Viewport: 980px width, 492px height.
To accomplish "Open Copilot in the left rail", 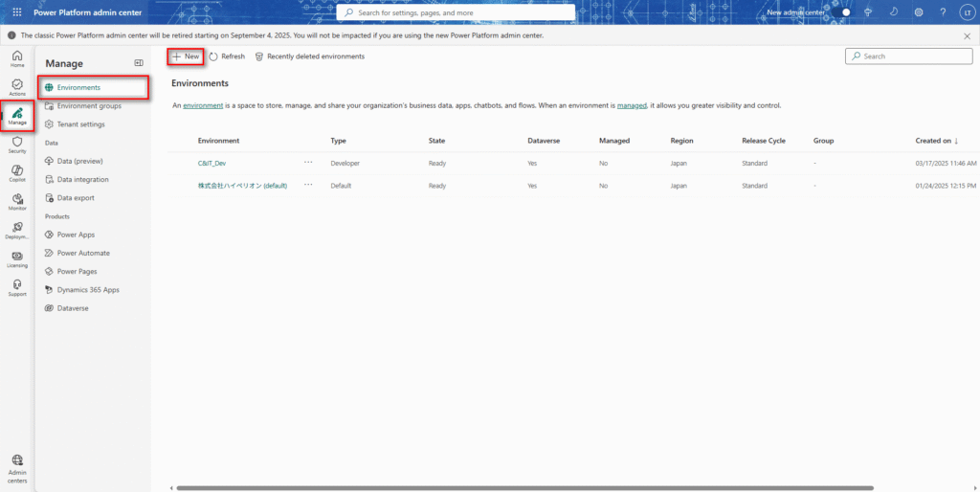I will [17, 173].
